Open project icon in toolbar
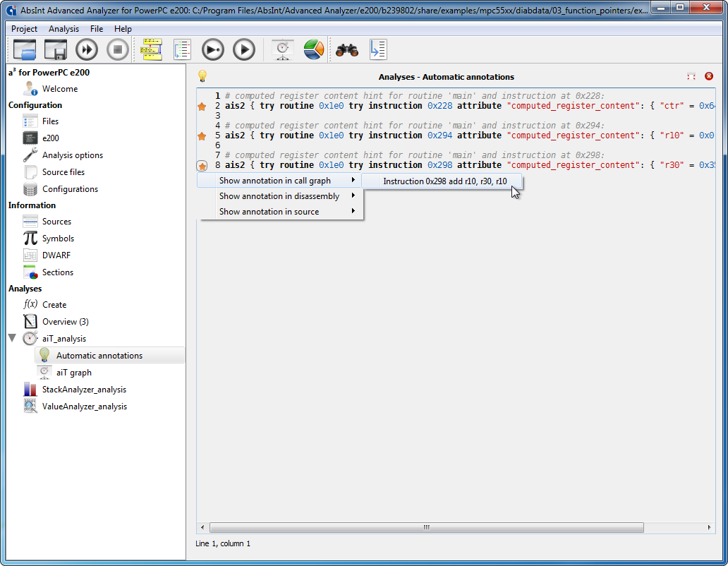Viewport: 728px width, 566px height. tap(25, 49)
